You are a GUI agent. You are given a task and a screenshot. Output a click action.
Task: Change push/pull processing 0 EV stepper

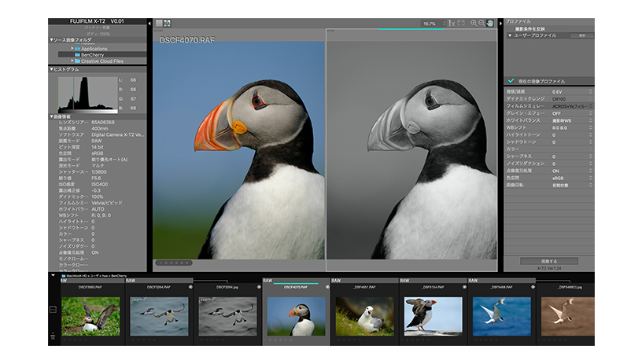[590, 92]
